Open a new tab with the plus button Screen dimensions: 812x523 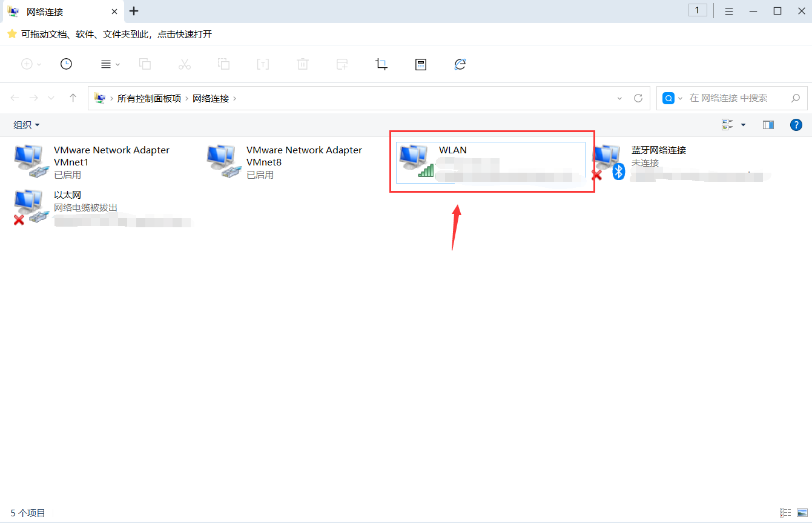[134, 11]
